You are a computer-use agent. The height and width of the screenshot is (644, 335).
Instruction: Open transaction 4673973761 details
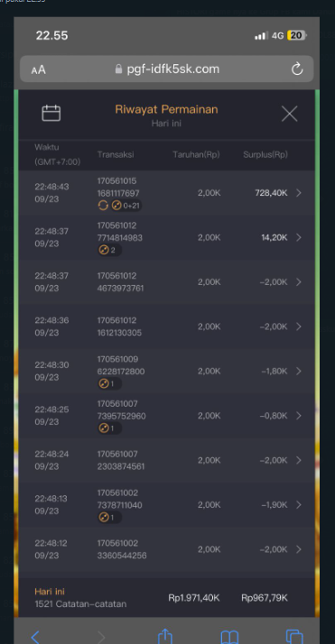[x=166, y=281]
